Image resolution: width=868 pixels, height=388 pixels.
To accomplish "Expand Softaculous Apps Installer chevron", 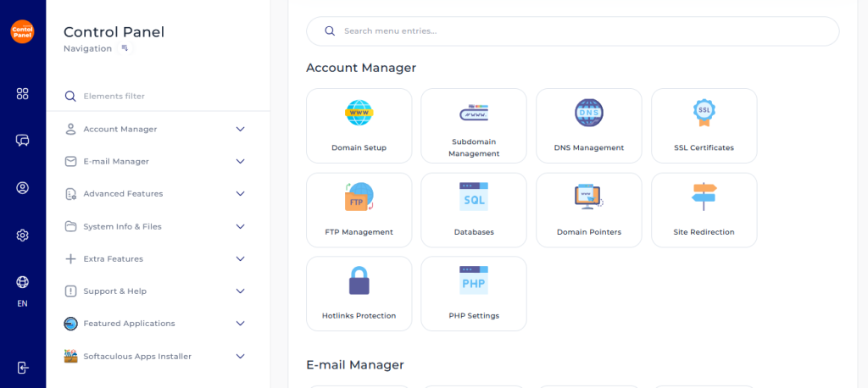I will pyautogui.click(x=240, y=357).
